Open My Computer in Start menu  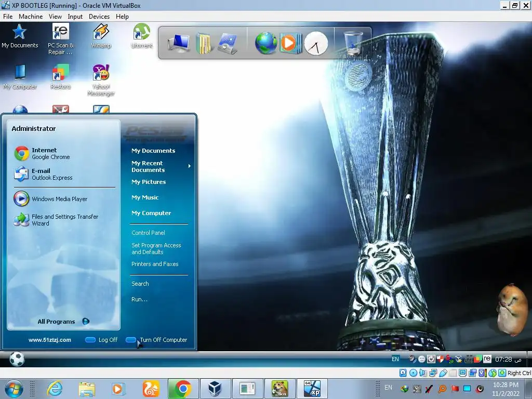pos(151,213)
